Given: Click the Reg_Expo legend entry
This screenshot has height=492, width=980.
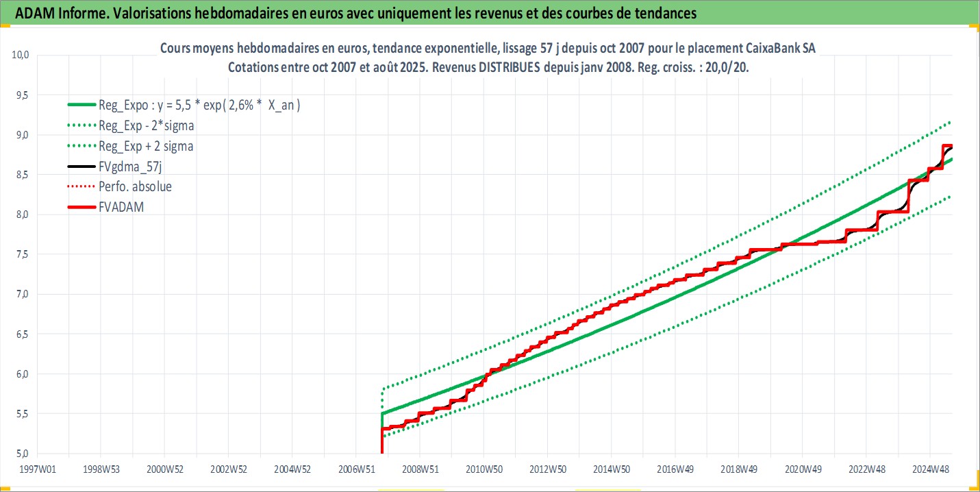Looking at the screenshot, I should tap(185, 106).
